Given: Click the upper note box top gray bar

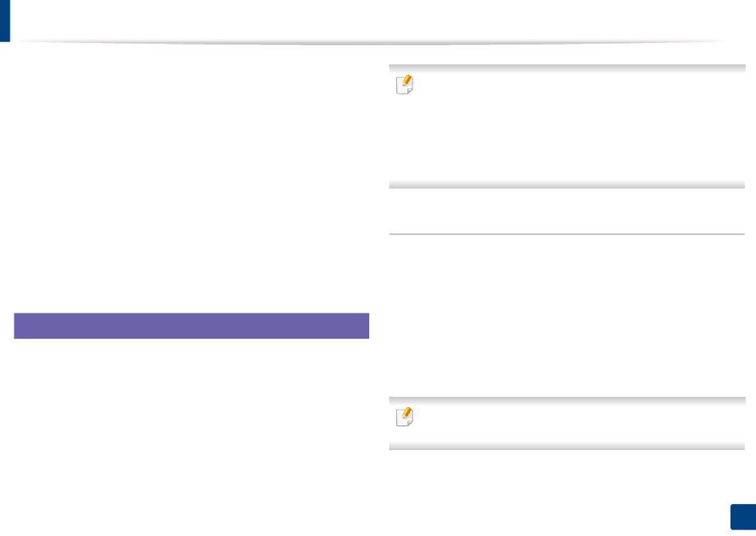Looking at the screenshot, I should pyautogui.click(x=567, y=68).
